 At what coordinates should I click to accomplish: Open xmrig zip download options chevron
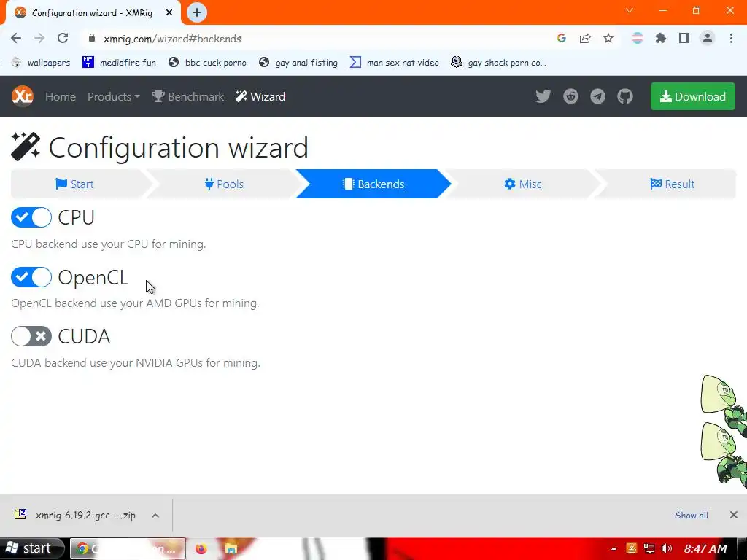[x=155, y=516]
